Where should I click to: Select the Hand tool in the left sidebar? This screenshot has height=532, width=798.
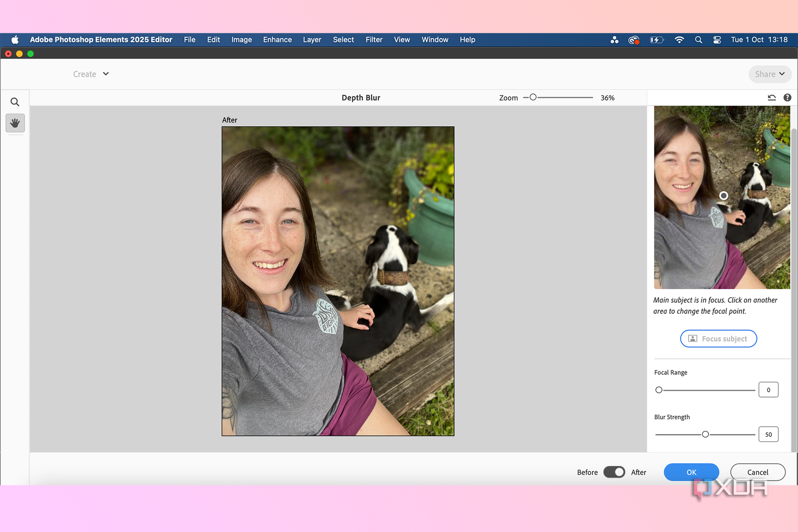coord(15,123)
